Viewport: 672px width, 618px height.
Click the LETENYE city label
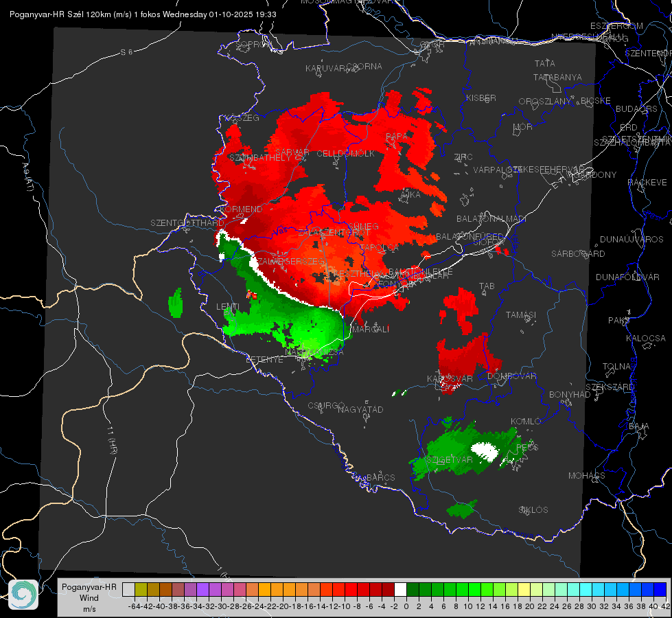coord(264,360)
